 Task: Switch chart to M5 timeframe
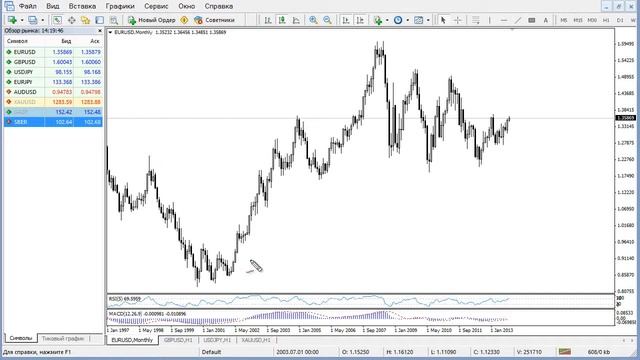[564, 20]
